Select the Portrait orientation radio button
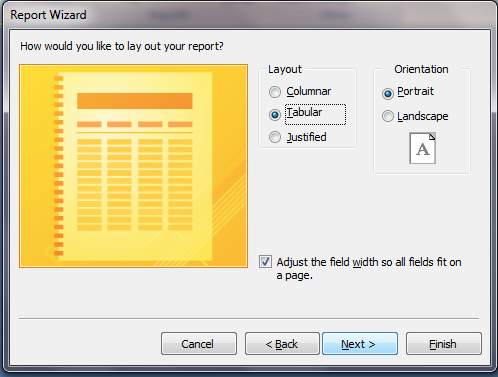The height and width of the screenshot is (377, 498). (388, 94)
